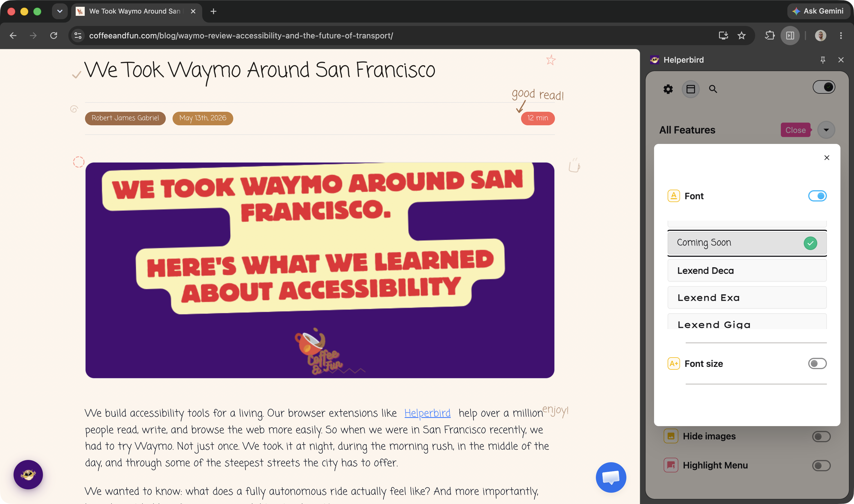Go back to previous page
Viewport: 854px width, 504px height.
tap(13, 36)
